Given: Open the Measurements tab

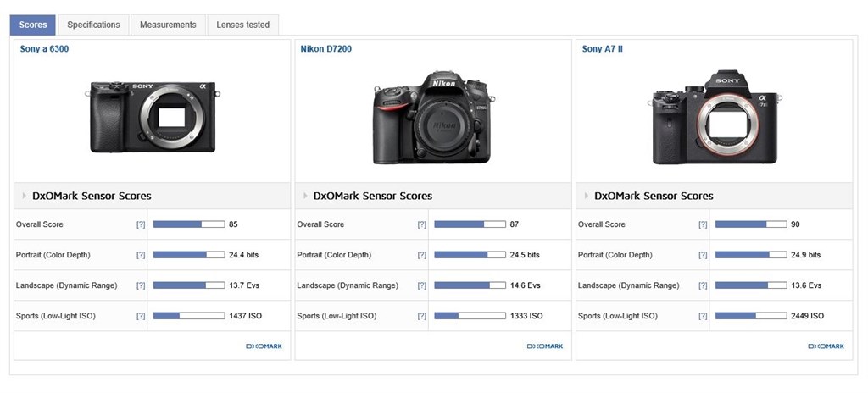Looking at the screenshot, I should click(168, 25).
